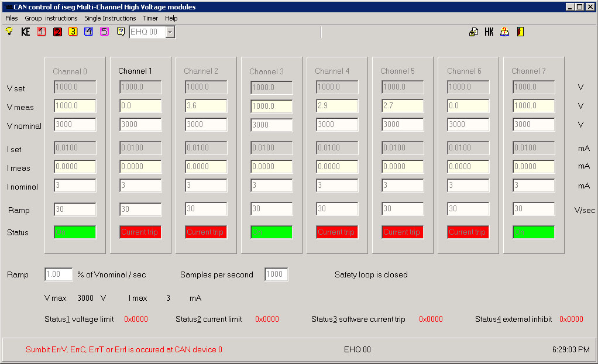Click the EHQ 00 text in status bar
The width and height of the screenshot is (598, 364).
358,349
